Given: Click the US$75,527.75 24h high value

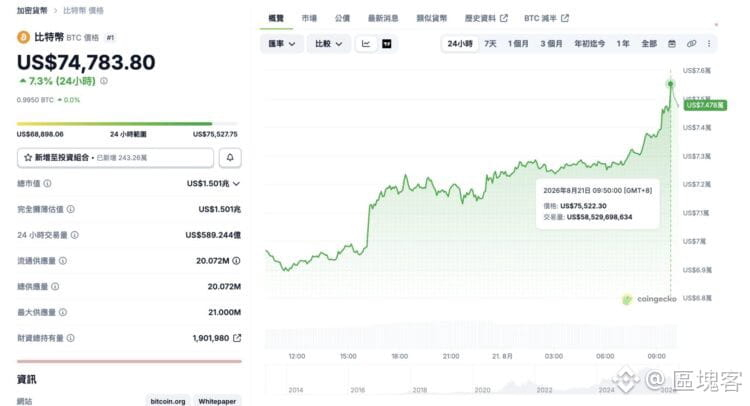Looking at the screenshot, I should [x=215, y=134].
